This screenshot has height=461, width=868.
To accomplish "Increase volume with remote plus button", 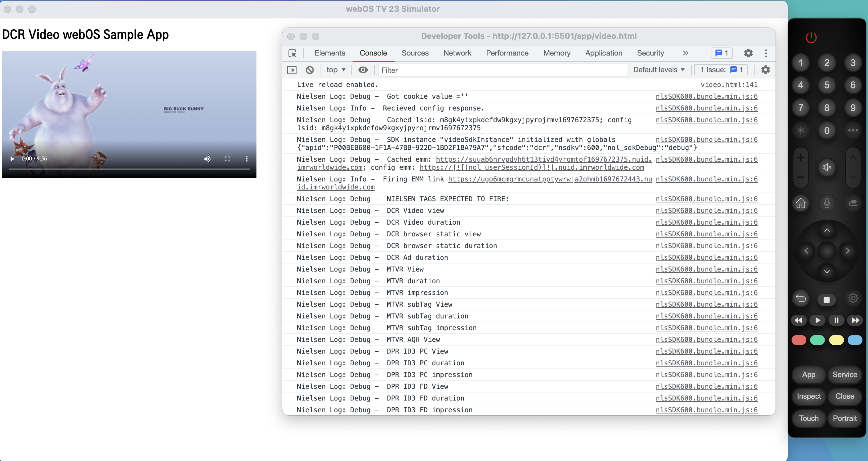I will coord(800,157).
